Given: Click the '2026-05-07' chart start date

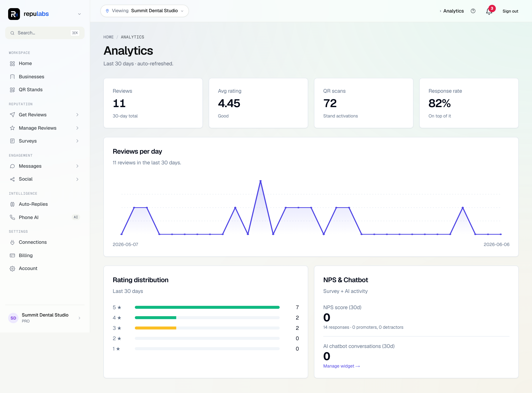Looking at the screenshot, I should [125, 245].
